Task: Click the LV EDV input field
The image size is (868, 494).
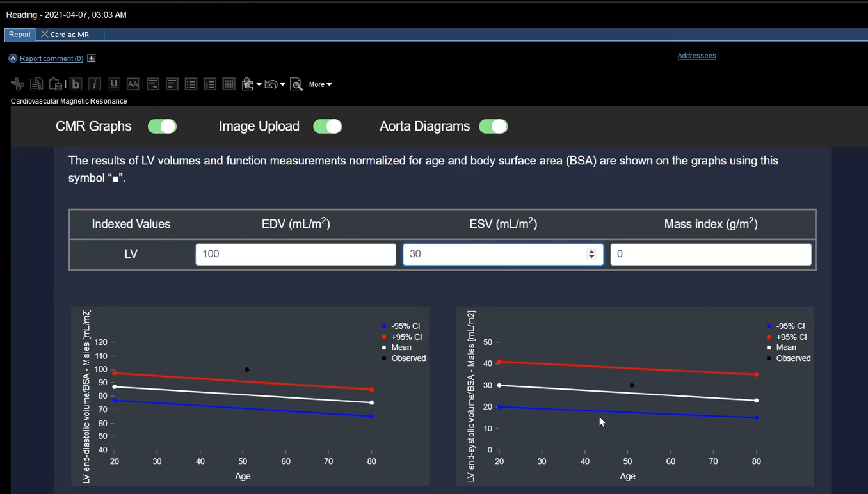Action: click(295, 254)
